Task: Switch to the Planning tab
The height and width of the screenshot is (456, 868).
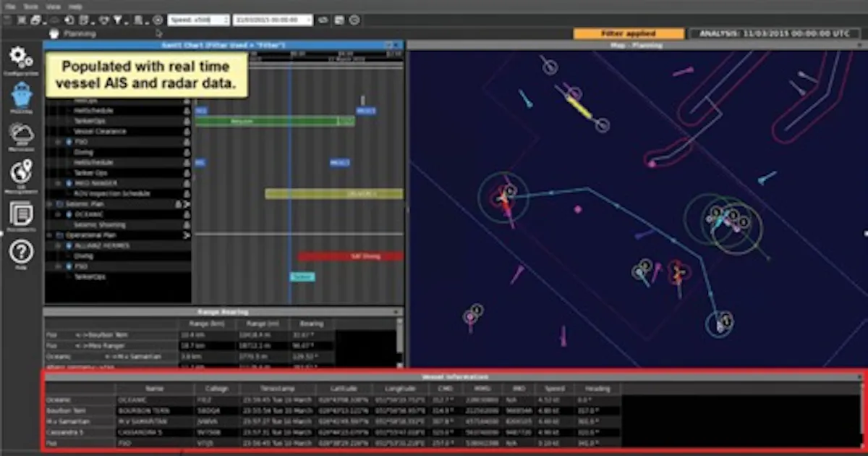Action: pos(72,33)
